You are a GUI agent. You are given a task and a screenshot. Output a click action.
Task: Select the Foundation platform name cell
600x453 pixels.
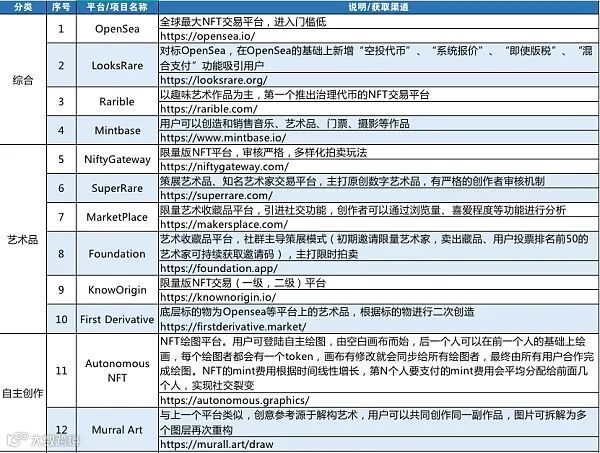click(x=117, y=254)
